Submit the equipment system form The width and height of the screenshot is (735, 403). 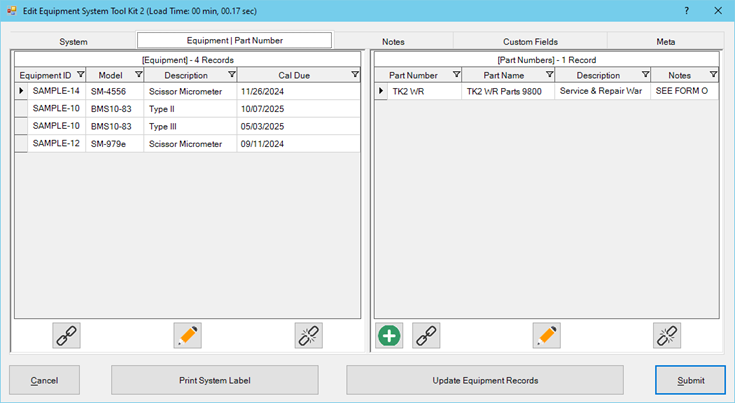690,380
